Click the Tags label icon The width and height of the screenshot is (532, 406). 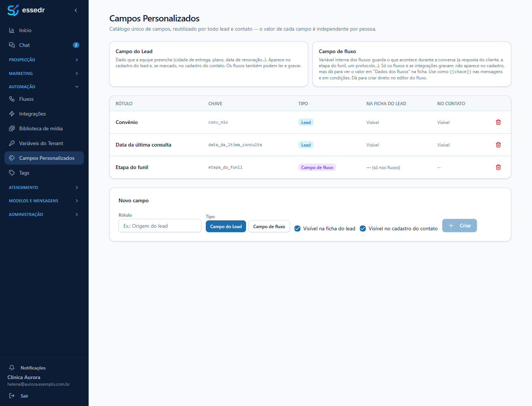point(12,173)
